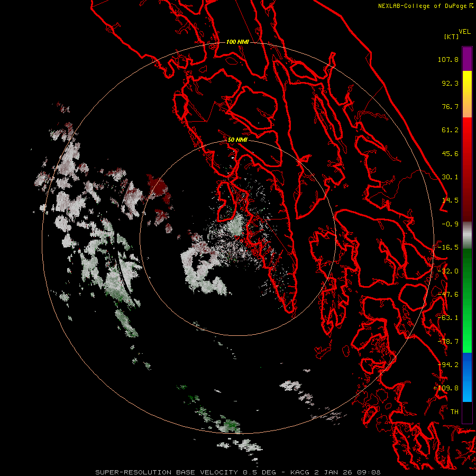476x476 pixels.
Task: Pick the blue segment of velocity color bar
Action: click(x=467, y=377)
